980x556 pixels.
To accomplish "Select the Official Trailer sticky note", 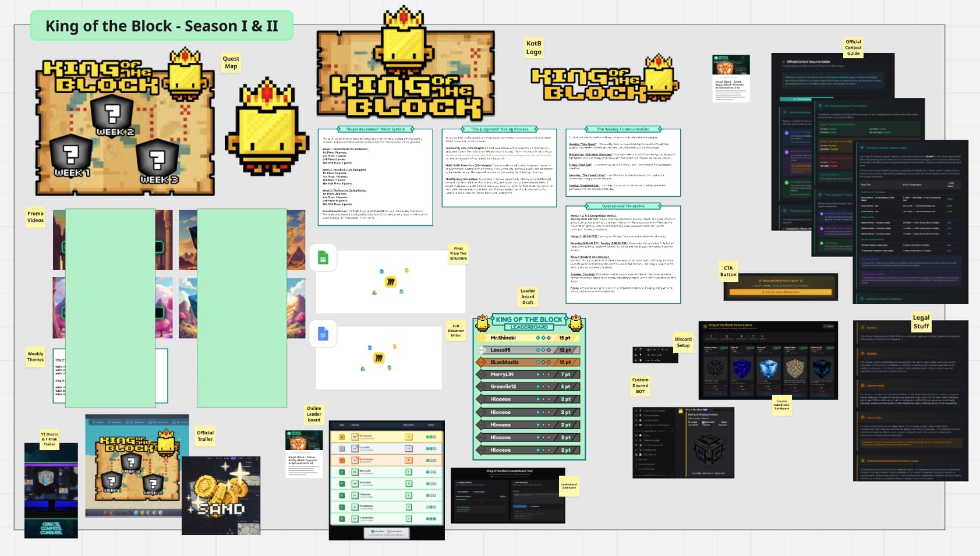I will coord(205,436).
